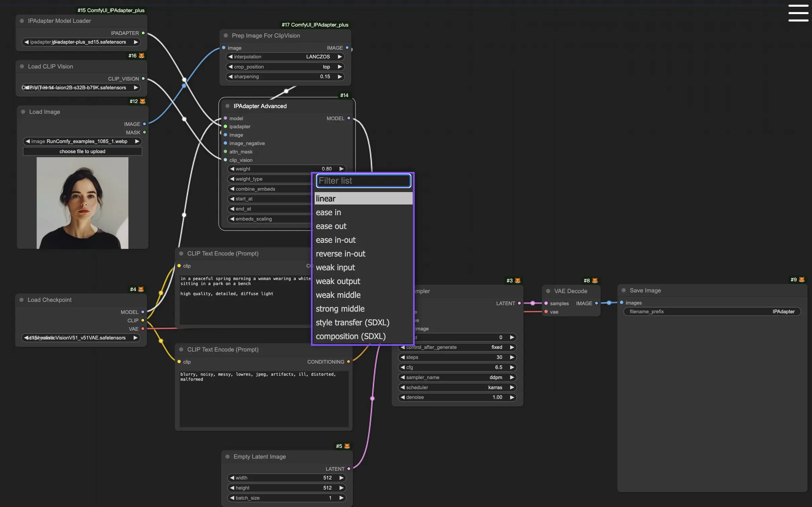Toggle IPAdapter Advanced node active state

(x=227, y=106)
